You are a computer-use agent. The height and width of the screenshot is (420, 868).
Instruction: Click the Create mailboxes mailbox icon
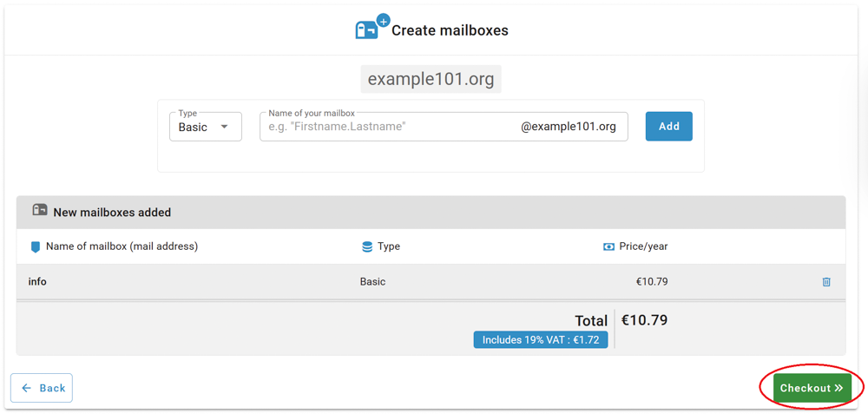pyautogui.click(x=366, y=30)
